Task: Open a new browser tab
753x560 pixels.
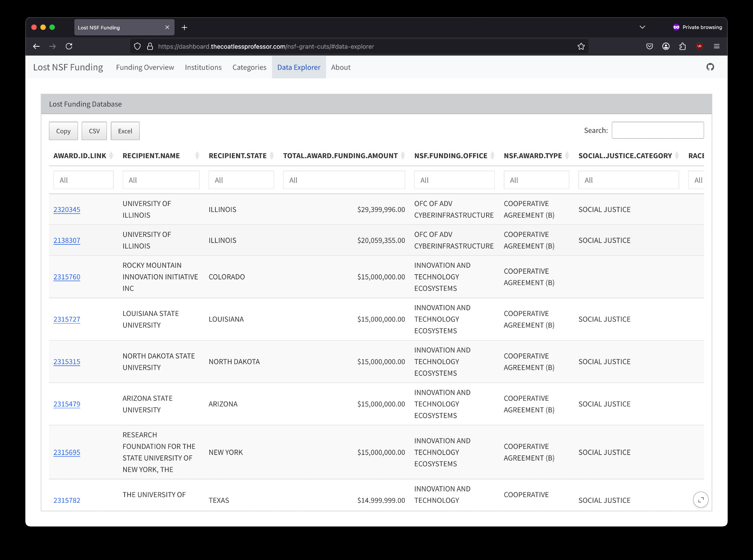Action: coord(184,27)
